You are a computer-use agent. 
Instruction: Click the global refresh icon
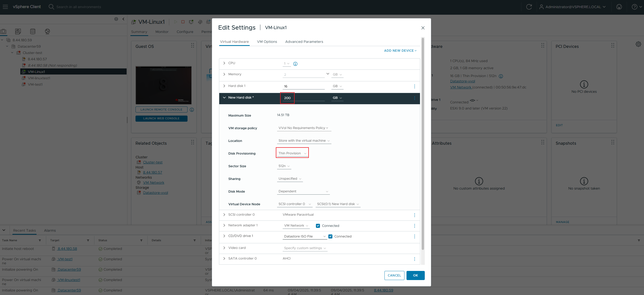[529, 7]
